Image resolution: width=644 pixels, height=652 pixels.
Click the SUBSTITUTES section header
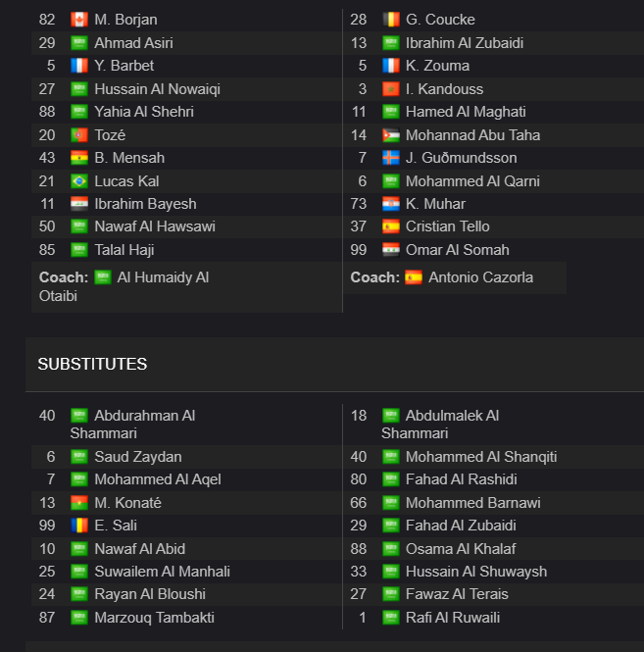click(92, 365)
